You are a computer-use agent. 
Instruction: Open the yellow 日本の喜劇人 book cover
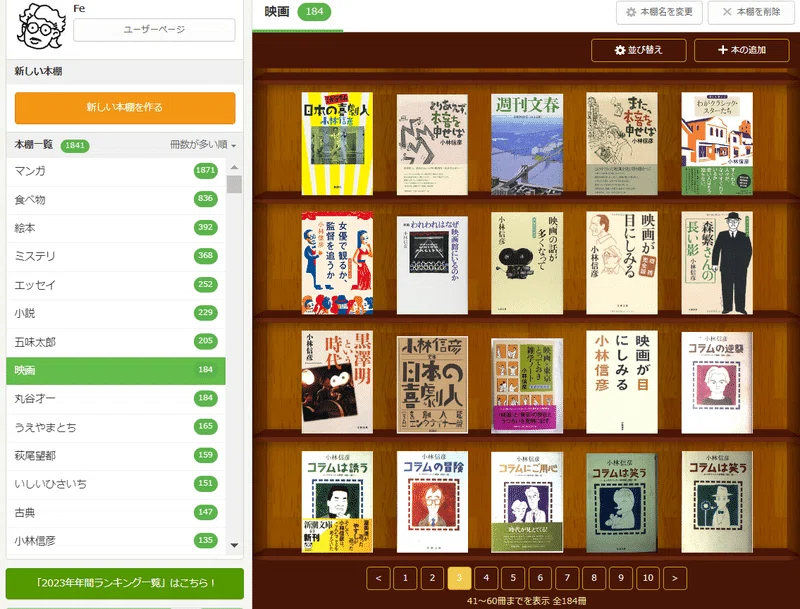337,144
